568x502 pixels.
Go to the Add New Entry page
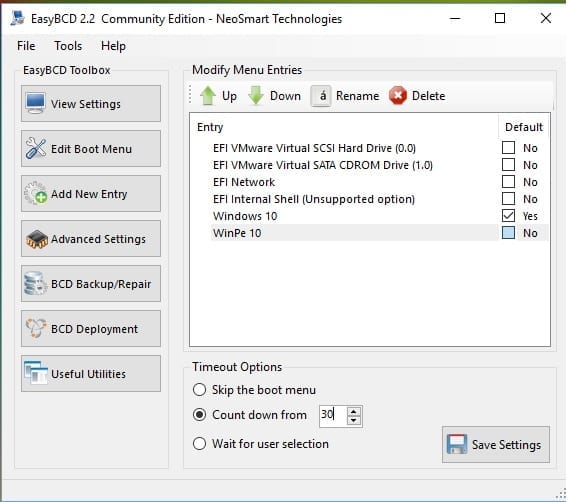[x=91, y=194]
